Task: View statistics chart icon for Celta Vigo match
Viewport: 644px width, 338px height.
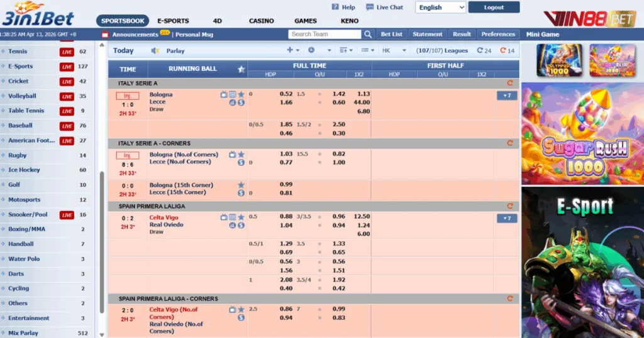Action: 233,225
